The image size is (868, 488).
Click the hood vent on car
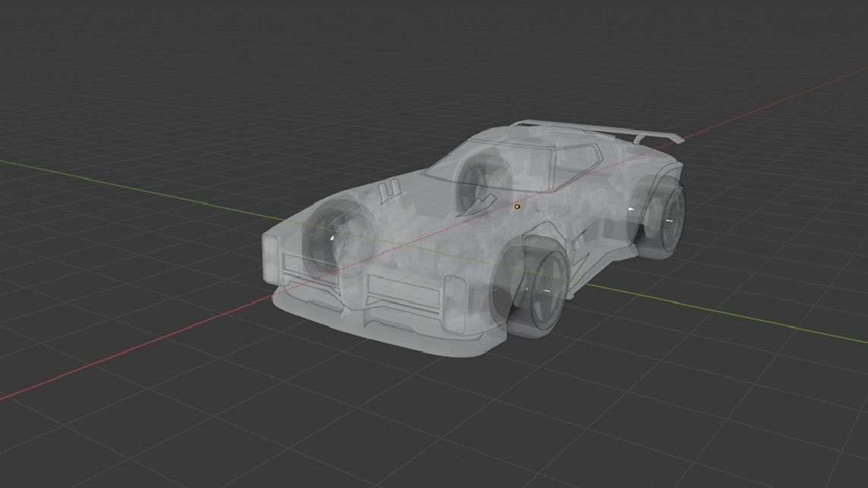(391, 190)
